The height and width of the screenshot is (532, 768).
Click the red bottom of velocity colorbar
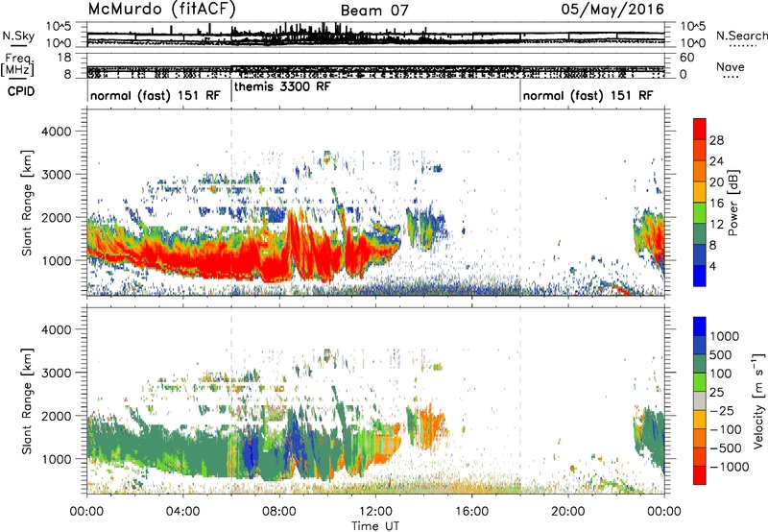700,475
